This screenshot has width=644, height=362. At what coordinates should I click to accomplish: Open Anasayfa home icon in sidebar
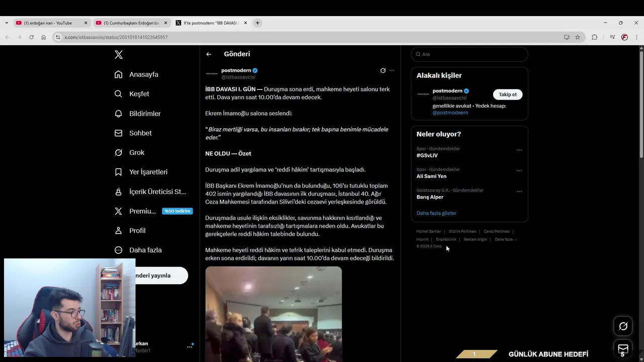pyautogui.click(x=118, y=74)
